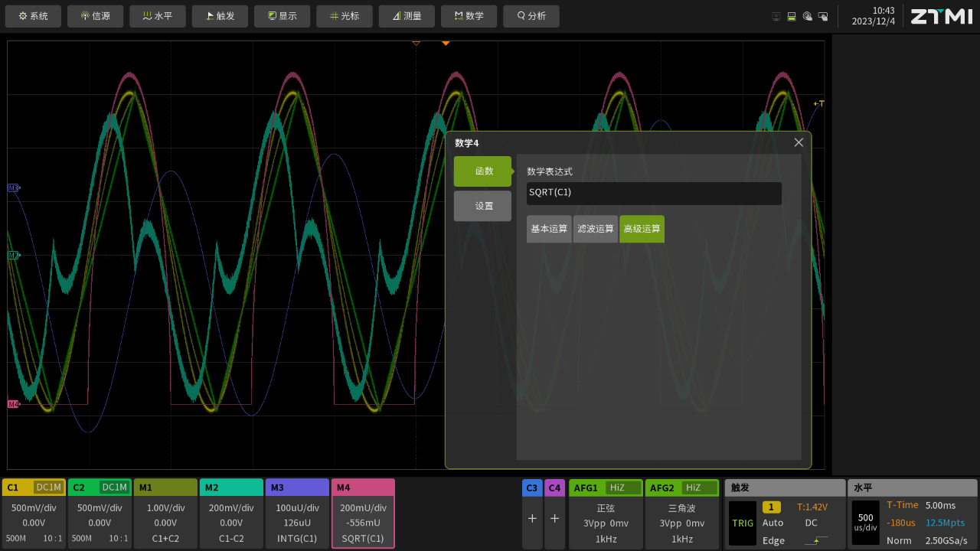Screen dimensions: 980x551
Task: Click the network monitor status icon
Action: coord(776,16)
